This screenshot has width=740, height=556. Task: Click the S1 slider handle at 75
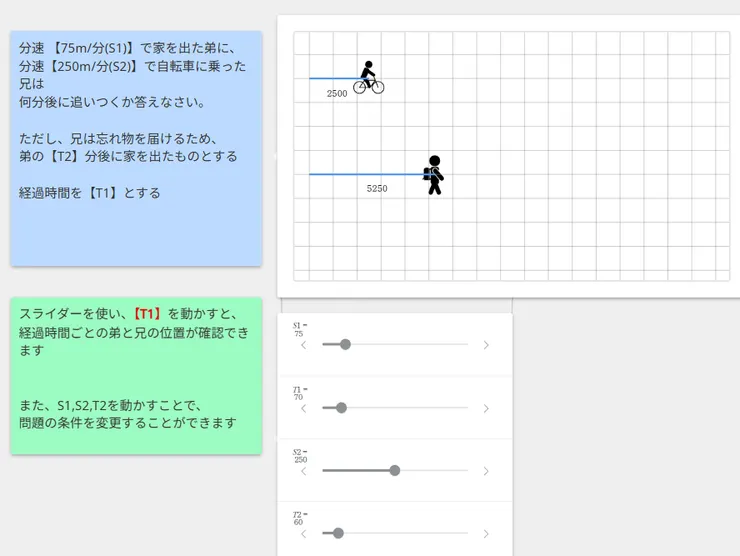pyautogui.click(x=345, y=345)
